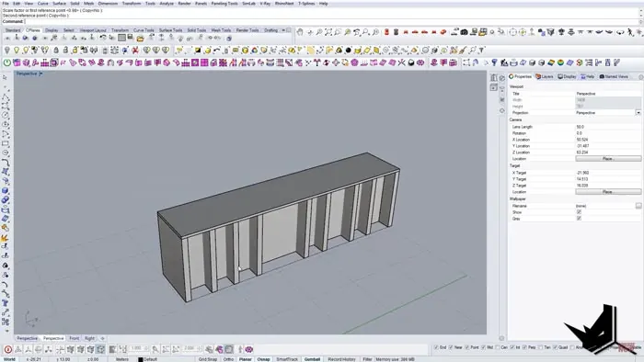Switch to the Solid Tools toolbar tab

pyautogui.click(x=197, y=30)
